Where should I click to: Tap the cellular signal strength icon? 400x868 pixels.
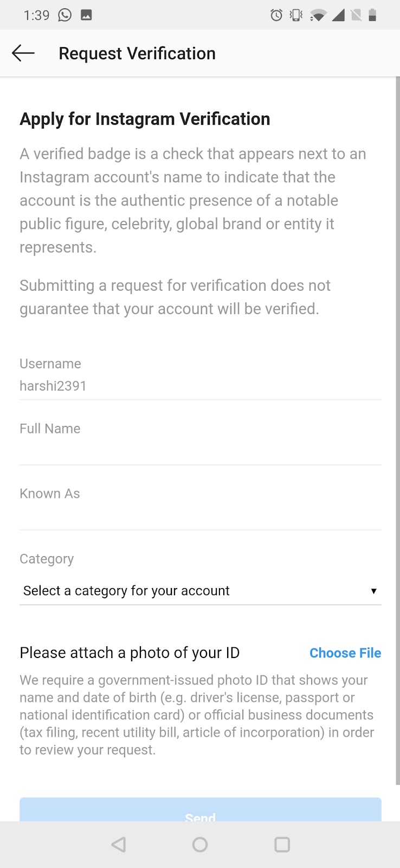pos(338,15)
